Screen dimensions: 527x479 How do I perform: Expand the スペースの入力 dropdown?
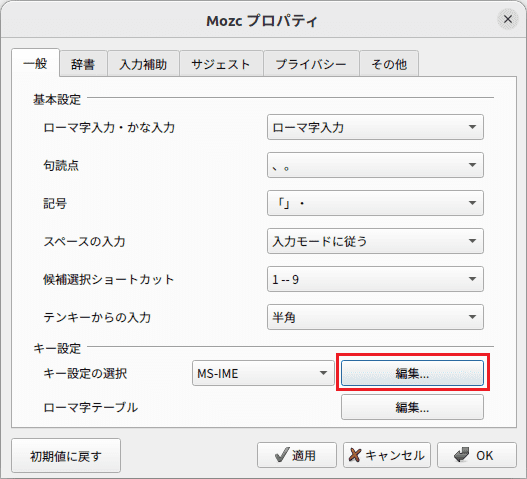click(375, 241)
